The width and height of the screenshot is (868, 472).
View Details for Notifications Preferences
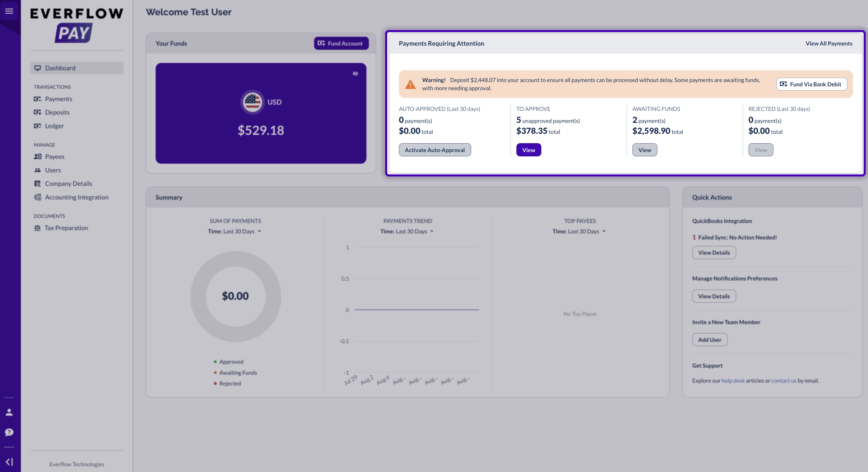point(714,296)
